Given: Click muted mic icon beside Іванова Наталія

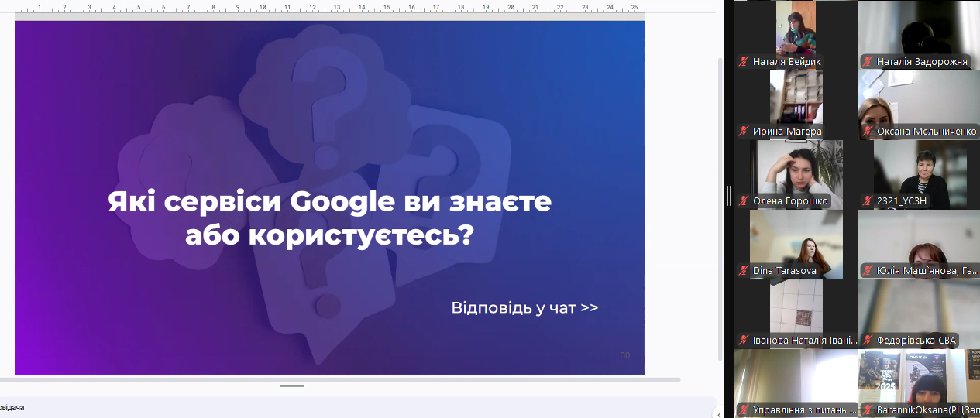Looking at the screenshot, I should (744, 341).
